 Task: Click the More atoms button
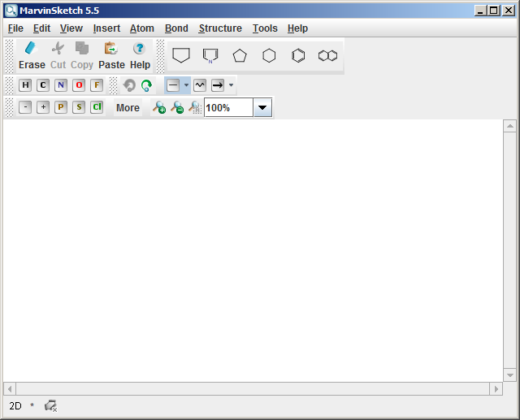pyautogui.click(x=128, y=107)
